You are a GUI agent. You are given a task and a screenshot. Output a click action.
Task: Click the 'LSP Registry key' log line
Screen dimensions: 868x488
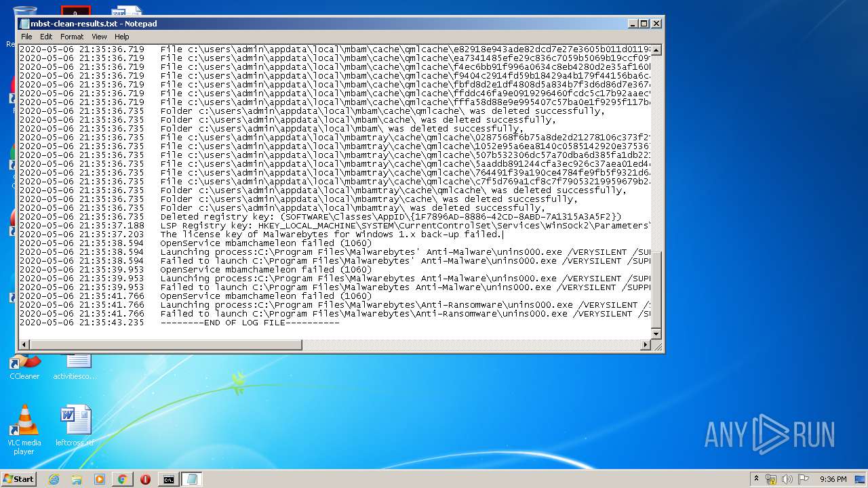click(335, 226)
